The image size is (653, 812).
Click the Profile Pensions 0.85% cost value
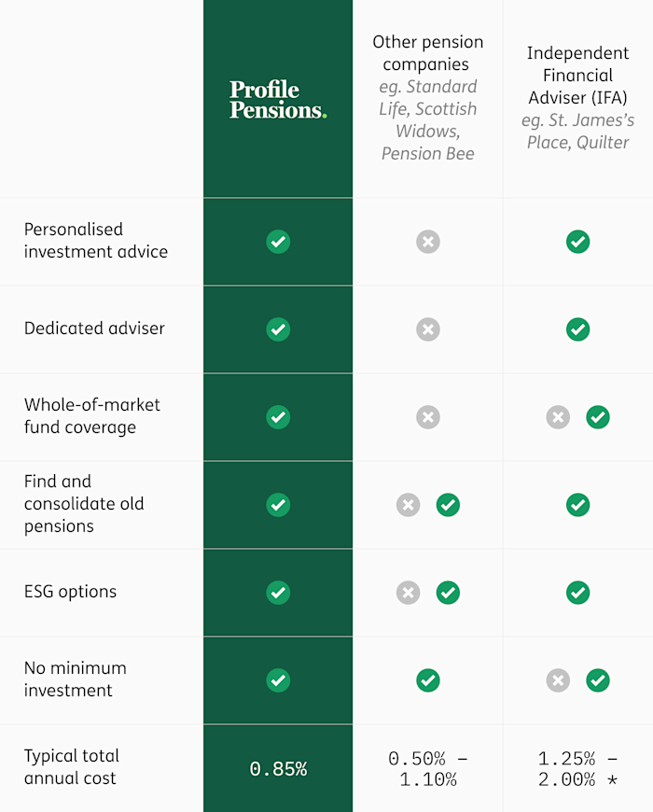(278, 769)
